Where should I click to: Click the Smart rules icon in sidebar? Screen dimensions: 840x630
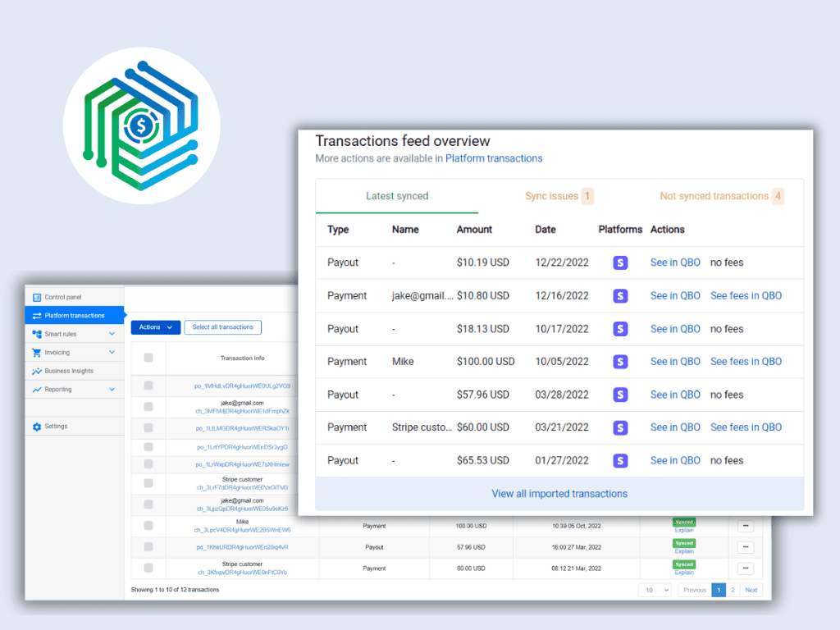click(x=37, y=334)
